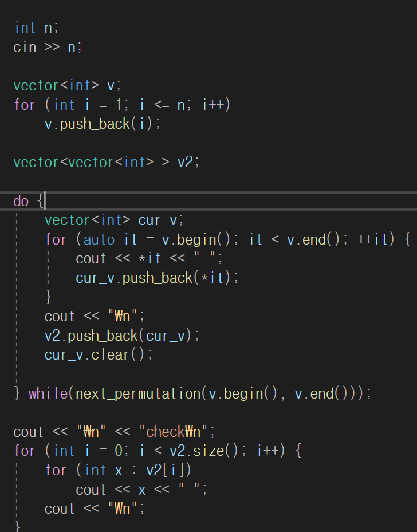This screenshot has width=417, height=532.
Task: Click the 'v2.push_back(cur_v);' statement
Action: pos(122,336)
